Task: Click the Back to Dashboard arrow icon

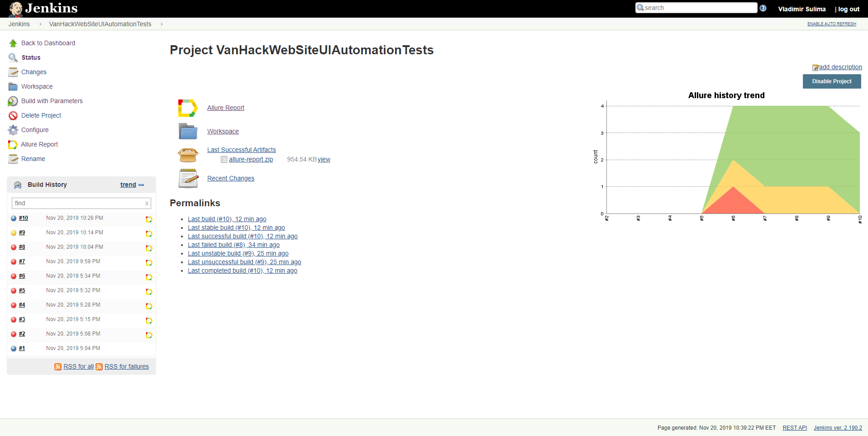Action: (13, 43)
